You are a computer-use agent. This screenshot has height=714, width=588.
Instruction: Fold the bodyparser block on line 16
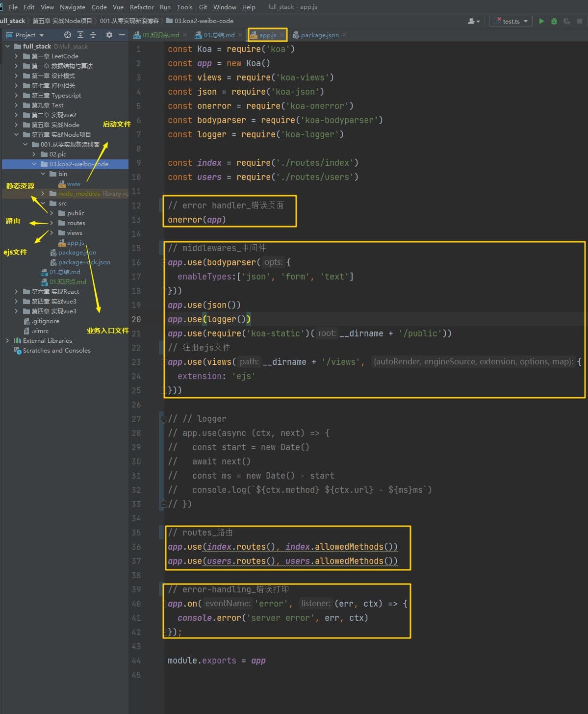point(164,262)
